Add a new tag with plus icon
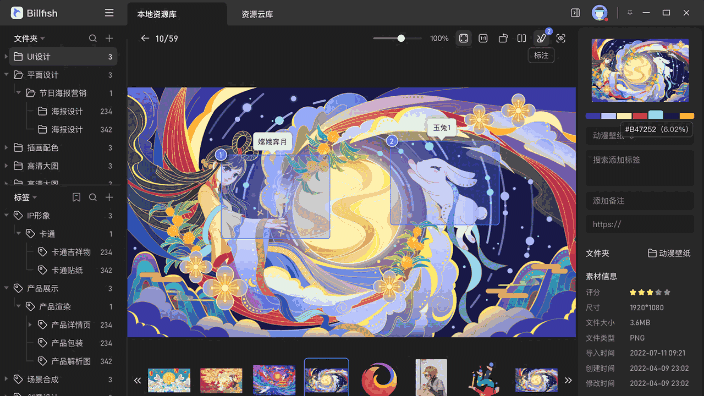This screenshot has width=704, height=396. pyautogui.click(x=109, y=197)
